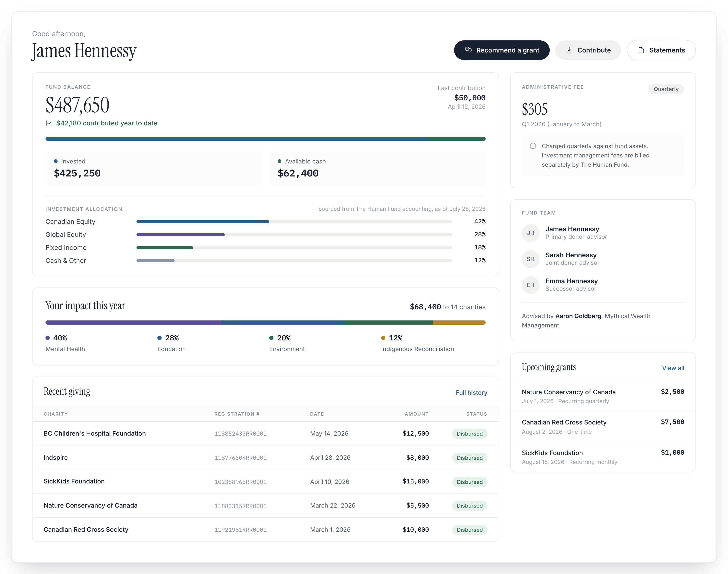
Task: Click the $68,400 to 14 charities total
Action: click(448, 307)
